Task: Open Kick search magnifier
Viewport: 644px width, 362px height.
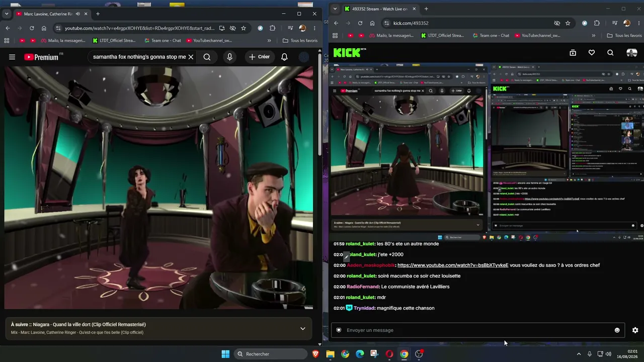Action: tap(610, 53)
